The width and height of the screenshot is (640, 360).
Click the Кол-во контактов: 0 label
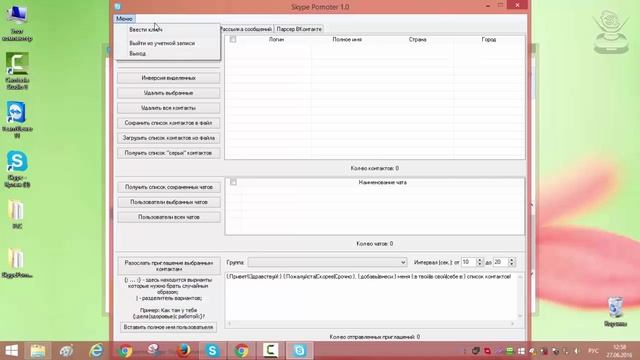tap(375, 168)
